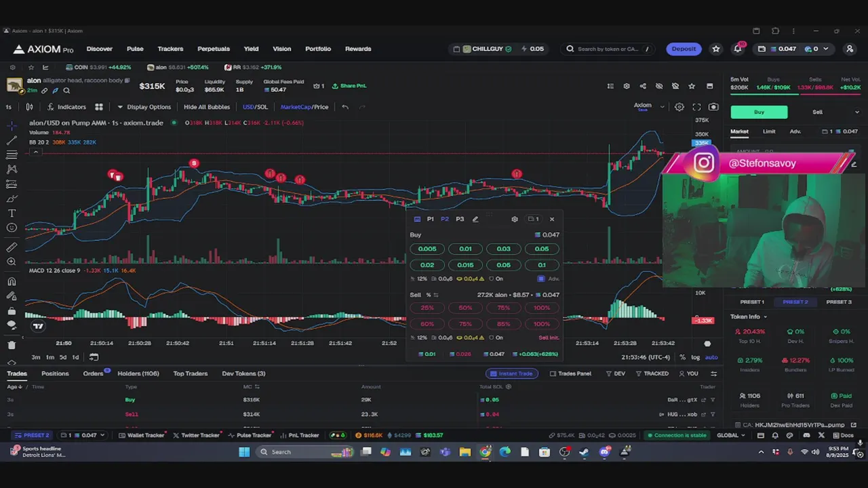
Task: Switch the USD/SOL currency toggle
Action: point(255,107)
